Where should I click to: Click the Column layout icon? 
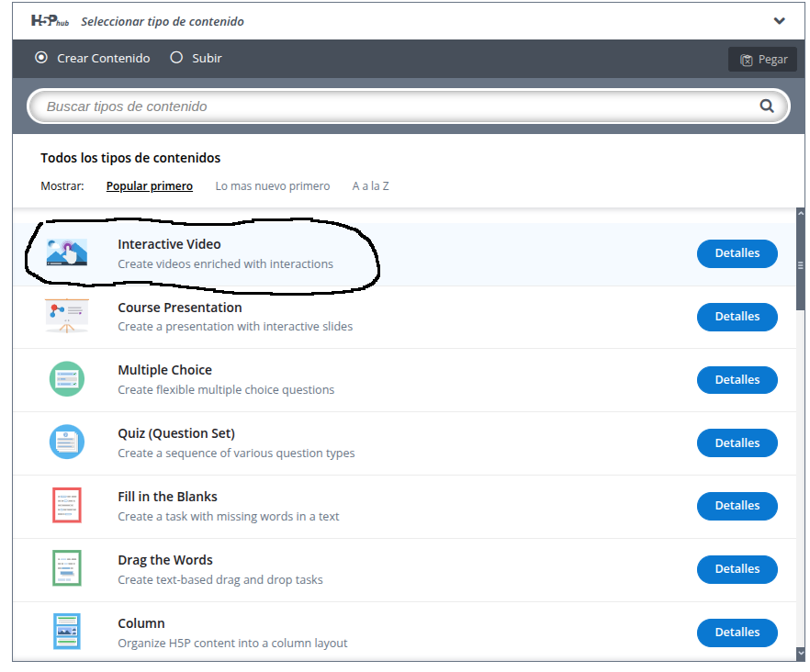(x=67, y=632)
